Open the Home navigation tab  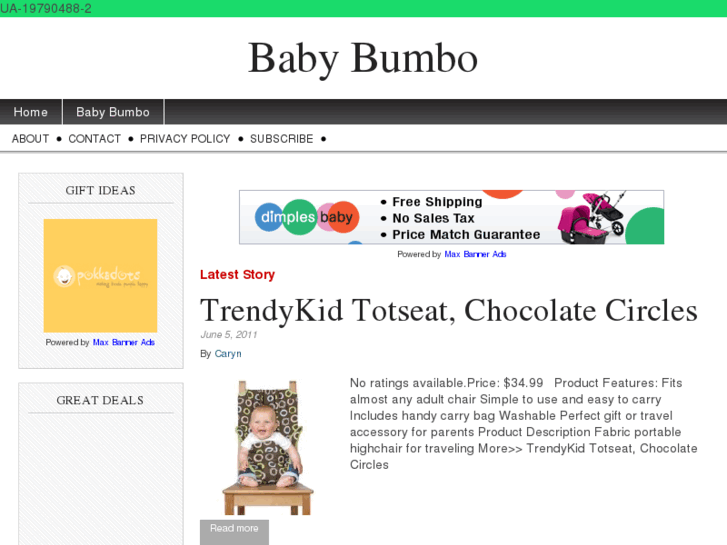[x=31, y=112]
